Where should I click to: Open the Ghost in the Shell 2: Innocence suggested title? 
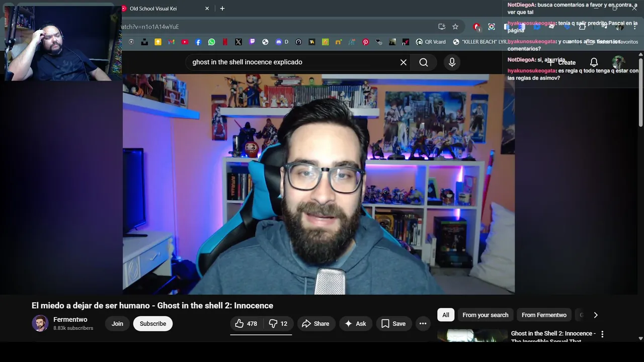(x=553, y=336)
